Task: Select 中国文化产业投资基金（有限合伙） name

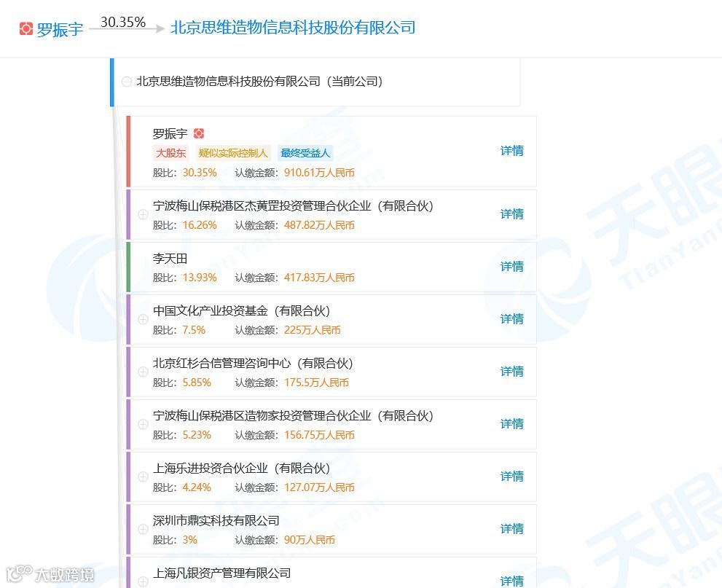Action: point(241,311)
